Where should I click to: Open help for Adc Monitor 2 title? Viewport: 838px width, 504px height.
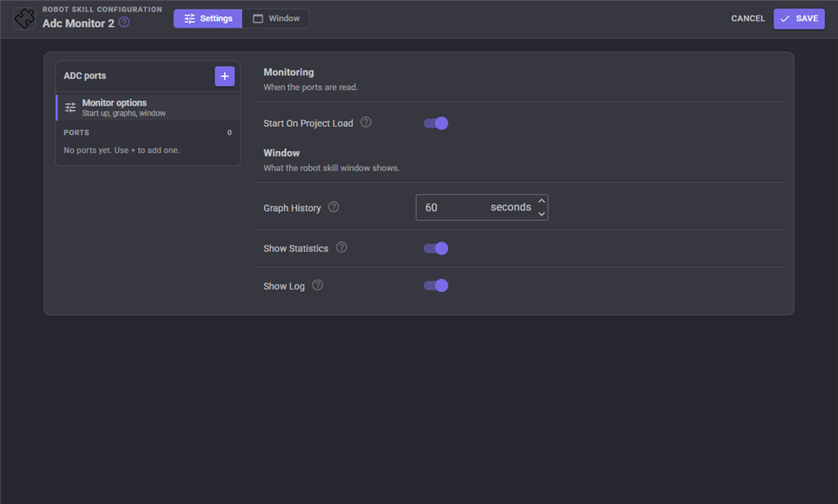(x=124, y=22)
